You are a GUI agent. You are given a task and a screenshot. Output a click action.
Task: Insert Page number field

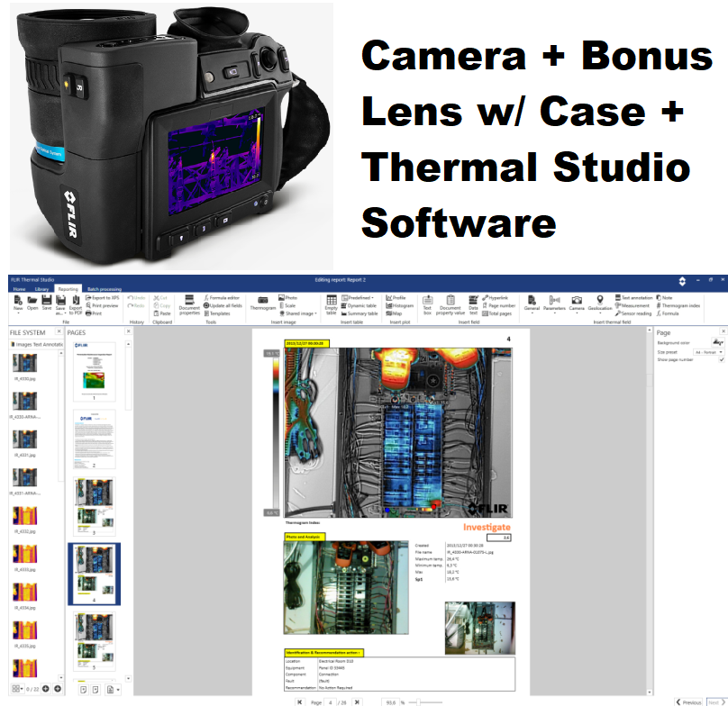pos(498,305)
